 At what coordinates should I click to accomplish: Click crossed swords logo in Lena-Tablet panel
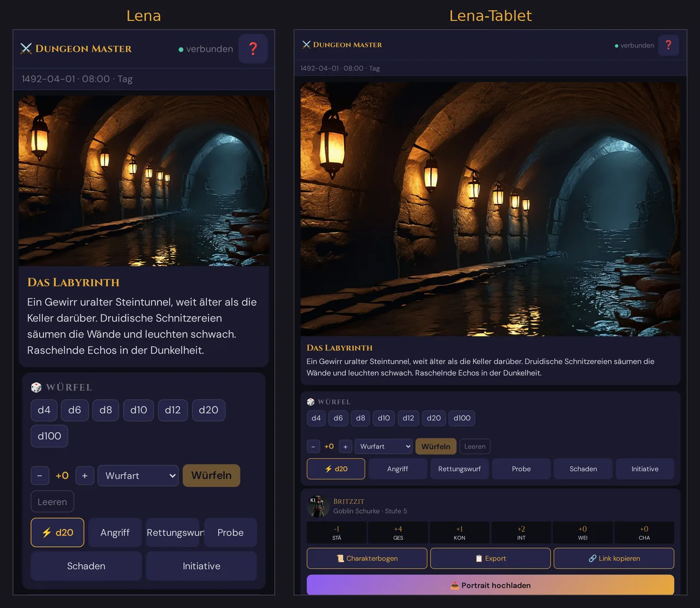(x=306, y=45)
